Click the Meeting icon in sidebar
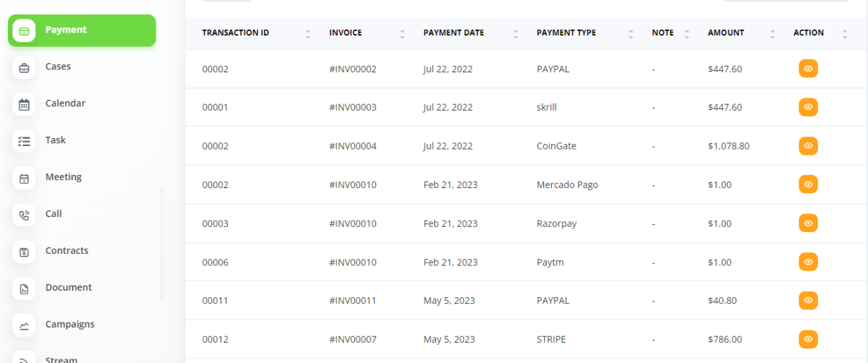Image resolution: width=868 pixels, height=363 pixels. 24,178
